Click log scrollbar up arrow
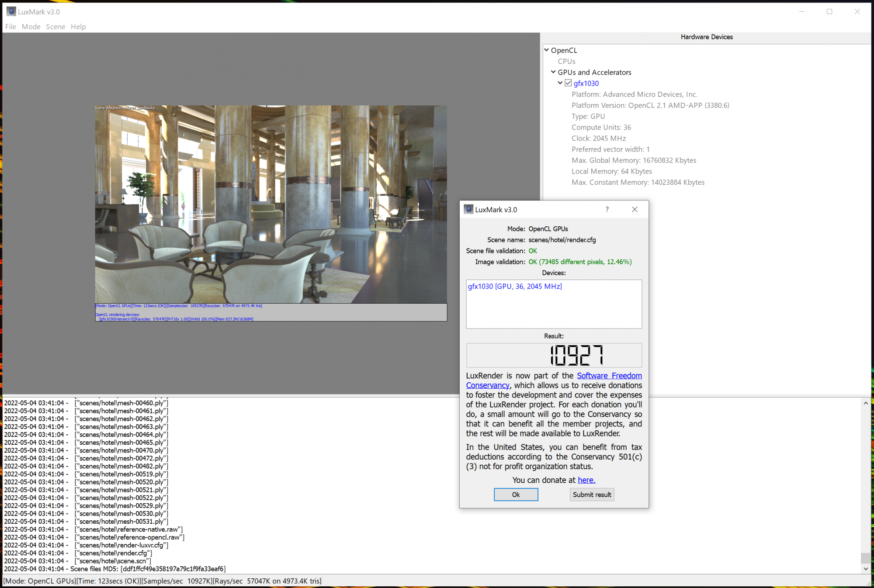 point(865,403)
